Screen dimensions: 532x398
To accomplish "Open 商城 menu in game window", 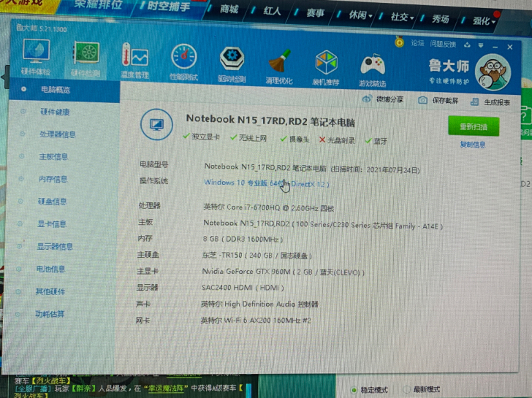I will [x=229, y=9].
